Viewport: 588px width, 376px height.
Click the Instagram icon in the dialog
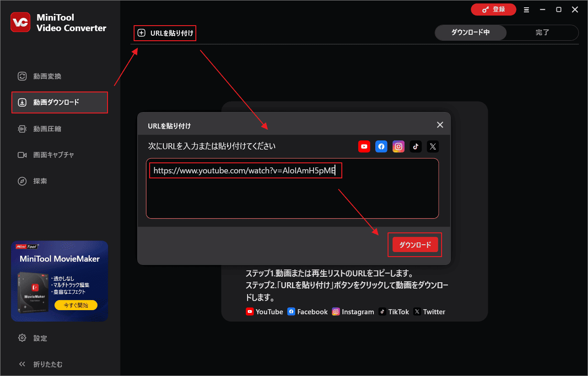pyautogui.click(x=399, y=146)
